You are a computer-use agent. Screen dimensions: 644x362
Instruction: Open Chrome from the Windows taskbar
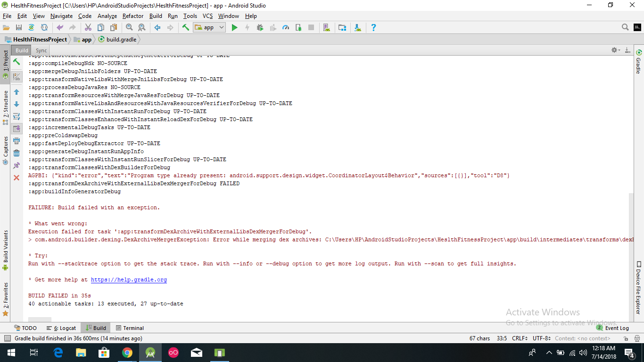127,352
